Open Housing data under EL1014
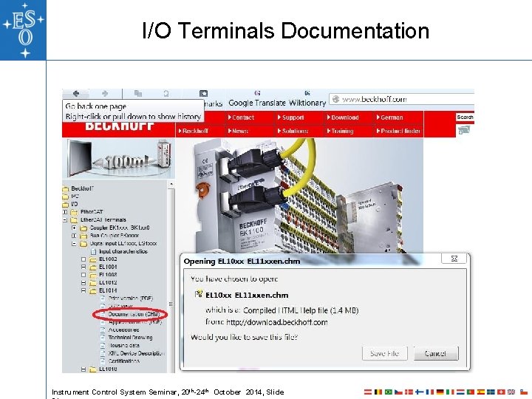532x399 pixels. (124, 345)
